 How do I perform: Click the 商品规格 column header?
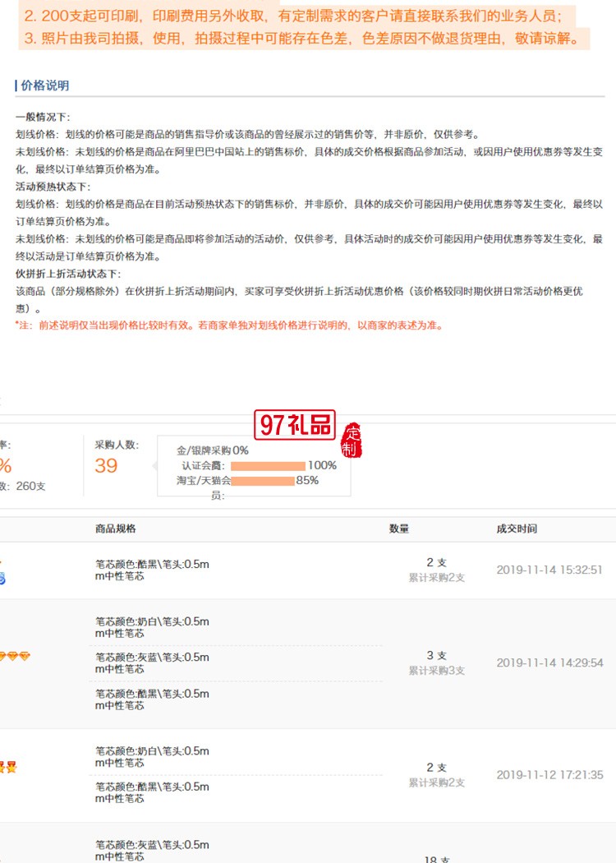pyautogui.click(x=116, y=528)
